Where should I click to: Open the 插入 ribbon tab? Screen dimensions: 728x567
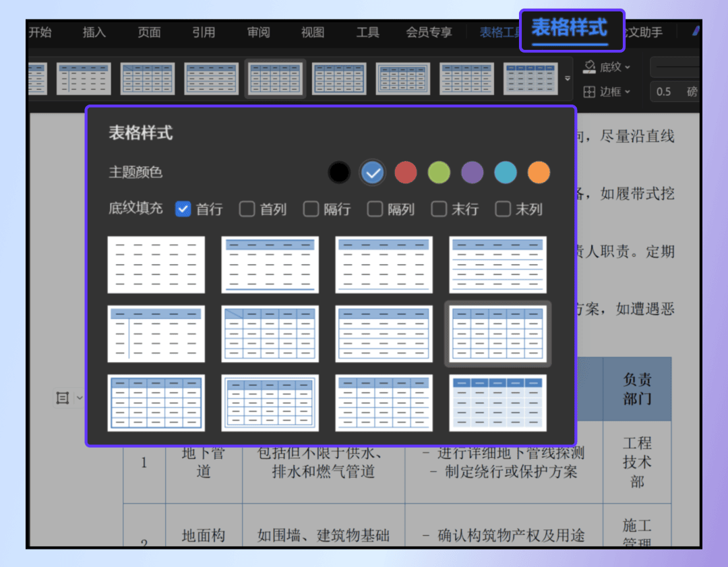coord(94,32)
